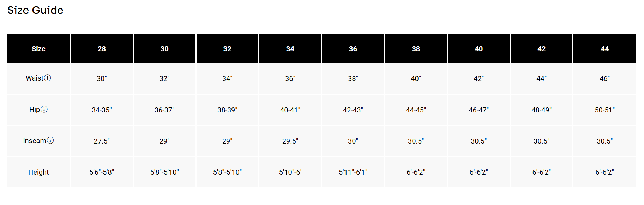Click the 46" waist measurement cell
The width and height of the screenshot is (644, 205).
604,78
